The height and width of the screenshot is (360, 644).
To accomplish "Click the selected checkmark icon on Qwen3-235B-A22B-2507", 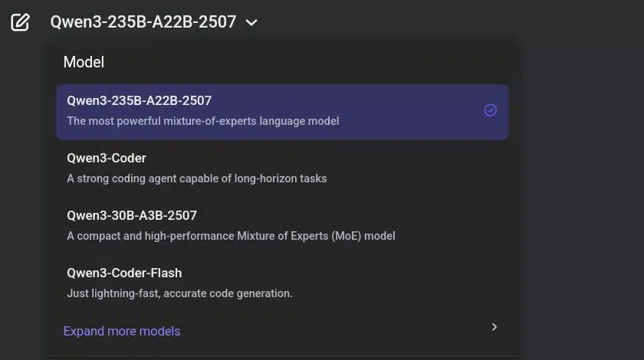I will tap(490, 110).
